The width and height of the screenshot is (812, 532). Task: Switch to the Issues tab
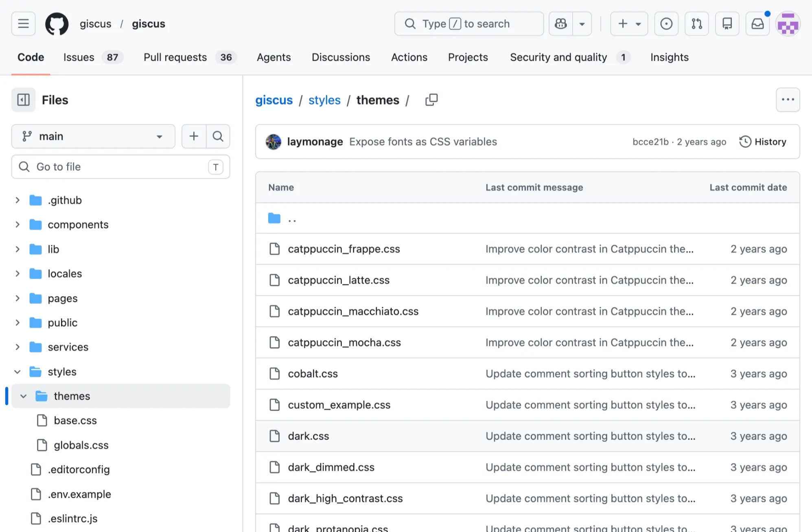(93, 57)
